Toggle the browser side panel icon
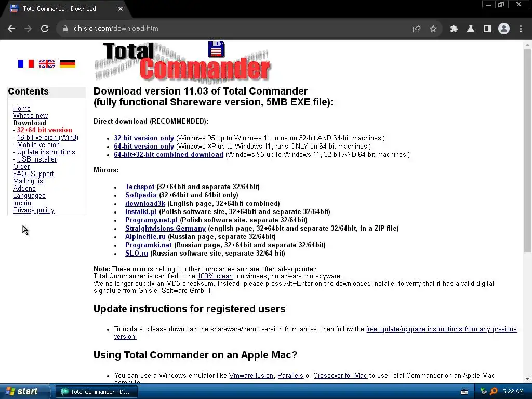The image size is (532, 399). point(487,29)
